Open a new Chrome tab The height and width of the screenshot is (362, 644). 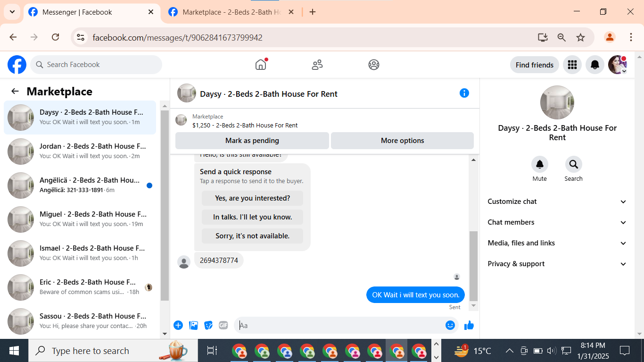tap(313, 12)
